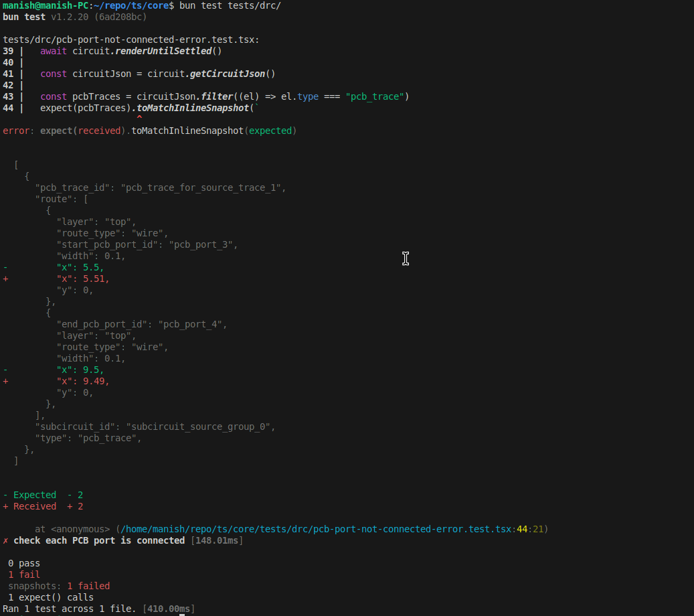Click the command 'bun test tests/drc/'
The width and height of the screenshot is (694, 616).
coord(230,6)
